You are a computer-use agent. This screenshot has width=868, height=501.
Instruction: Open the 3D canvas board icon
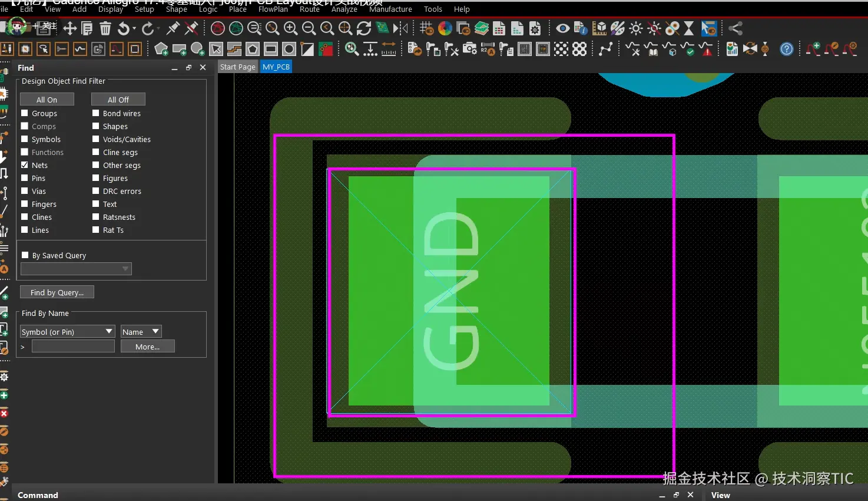pyautogui.click(x=382, y=28)
